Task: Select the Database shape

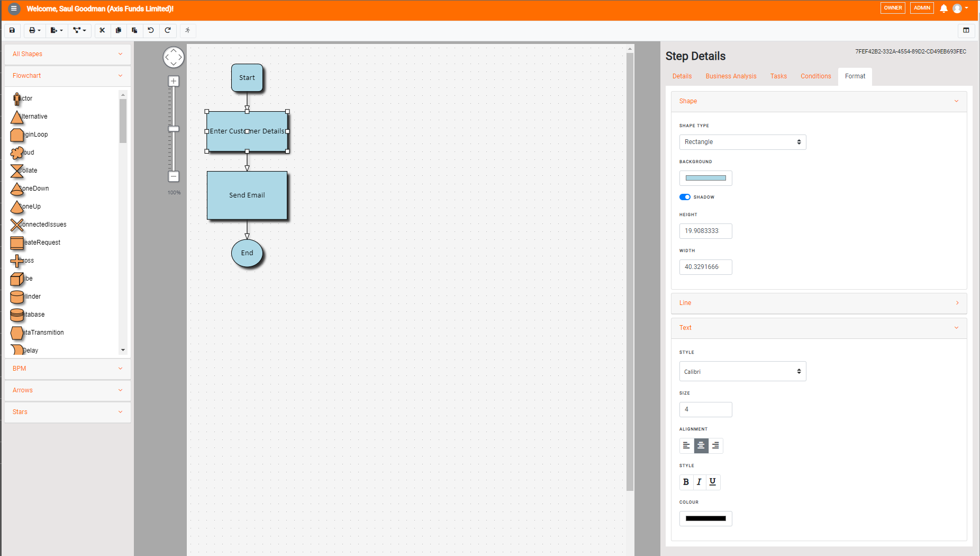Action: click(28, 315)
